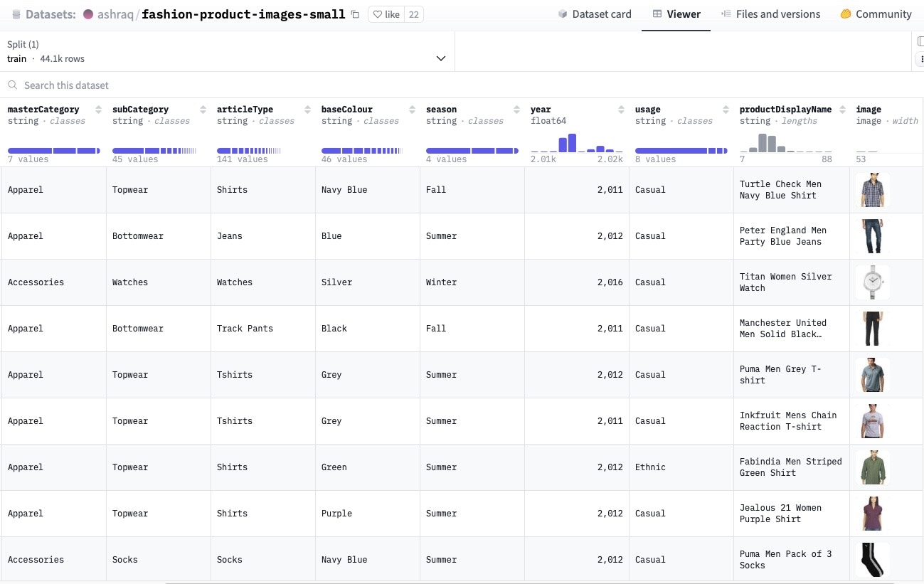Select the 'Silver' baseColour cell
Viewport: 924px width, 584px height.
coord(368,282)
